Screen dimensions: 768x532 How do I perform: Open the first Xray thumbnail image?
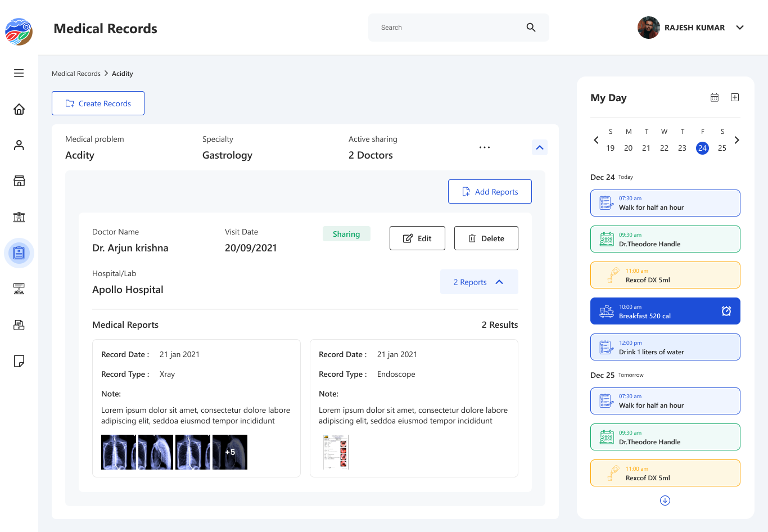tap(119, 452)
